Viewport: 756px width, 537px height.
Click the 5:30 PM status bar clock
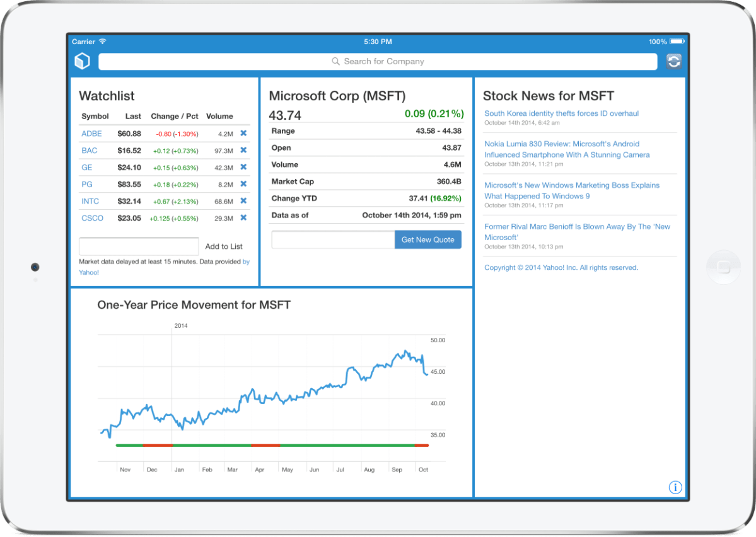378,42
